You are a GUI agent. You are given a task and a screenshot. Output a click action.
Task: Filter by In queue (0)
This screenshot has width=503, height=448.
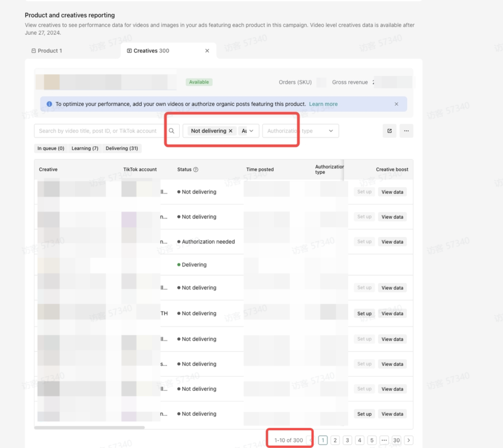point(51,148)
